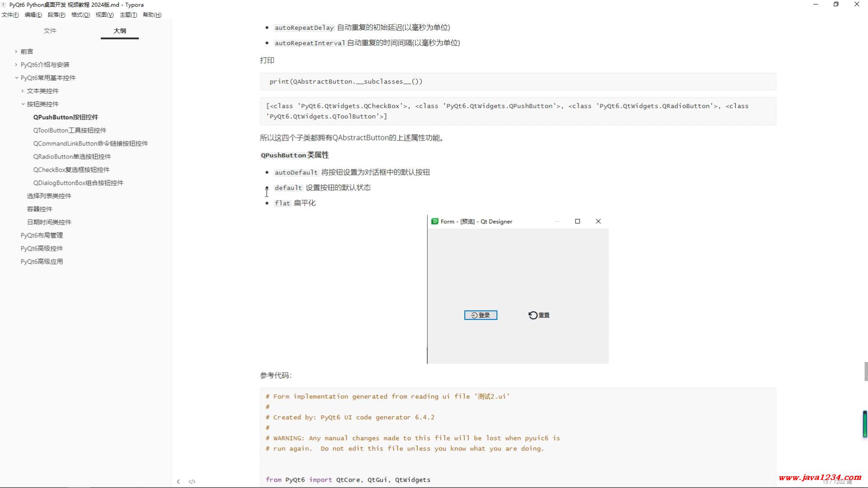Jump to QToolButton工具按钮控件 heading

pos(70,130)
